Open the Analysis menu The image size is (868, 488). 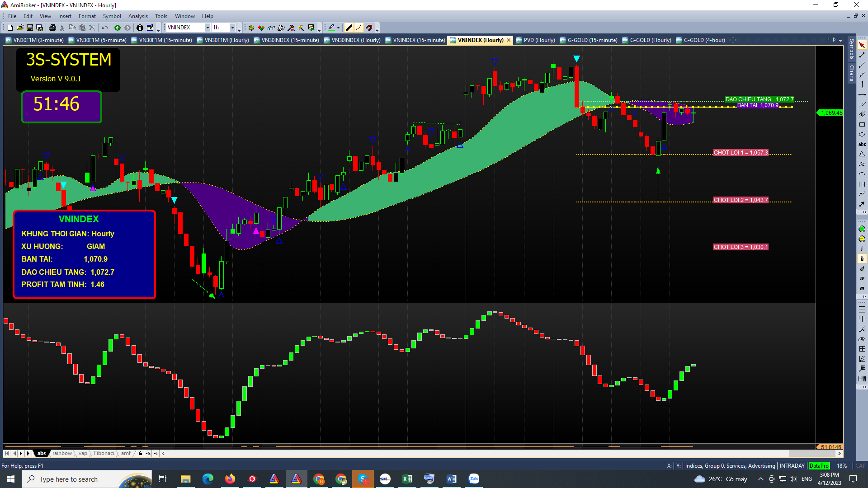click(x=138, y=16)
